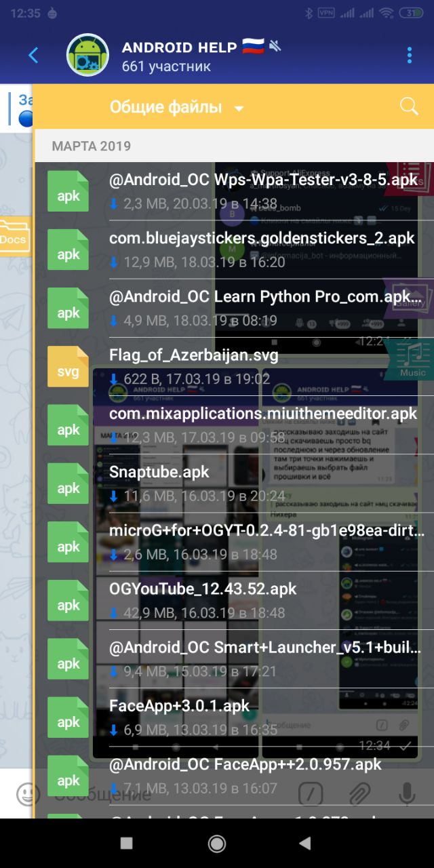Tap size line 6,9 MB, 13.03.19

point(193,730)
